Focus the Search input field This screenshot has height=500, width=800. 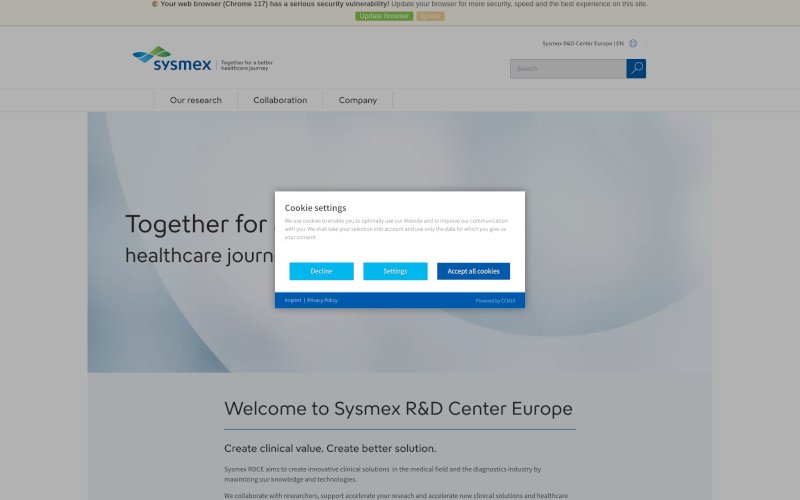[567, 69]
